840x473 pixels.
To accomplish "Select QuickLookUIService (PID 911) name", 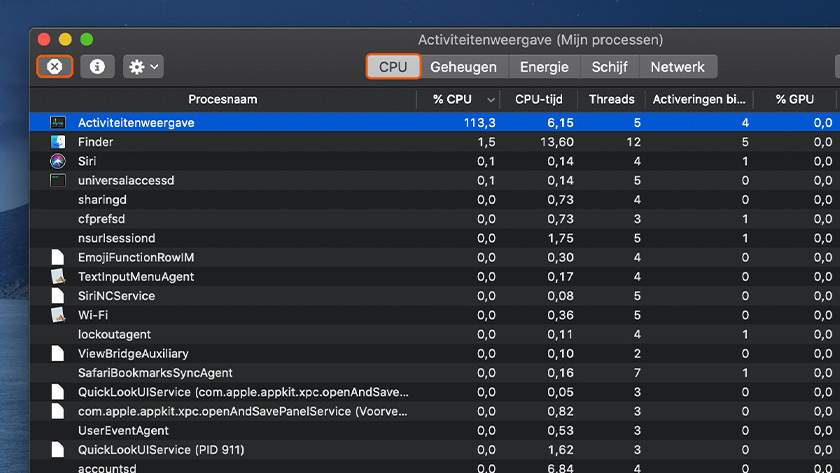I will pyautogui.click(x=161, y=450).
